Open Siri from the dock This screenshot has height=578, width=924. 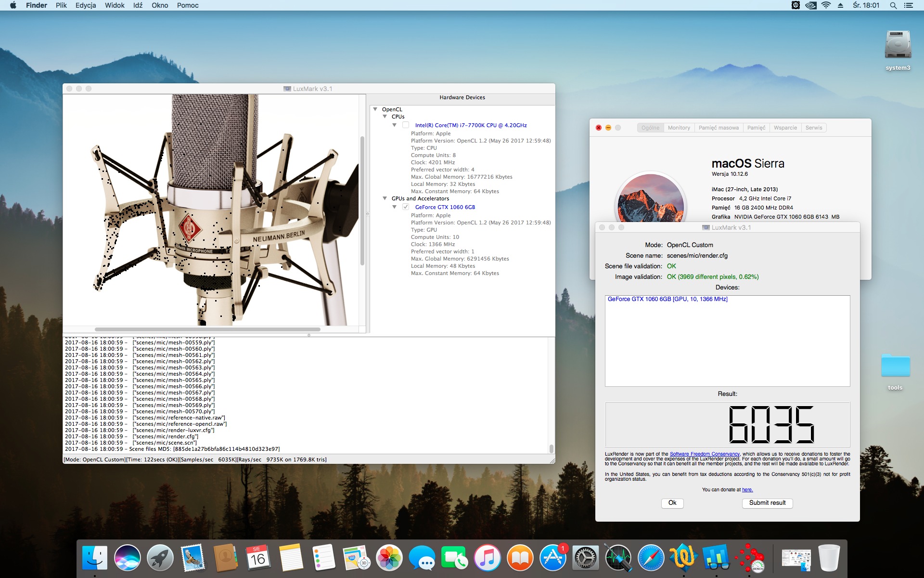pyautogui.click(x=128, y=558)
